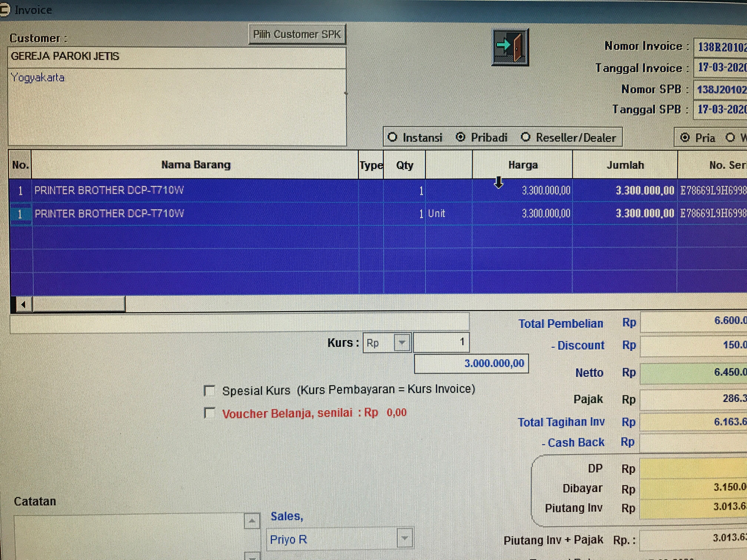
Task: Enable Spesial Kurs checkbox
Action: click(209, 391)
